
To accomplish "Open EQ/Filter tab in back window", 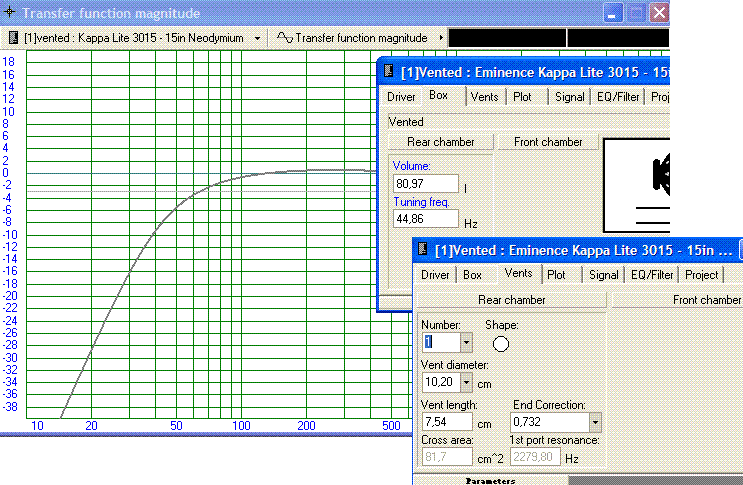I will [618, 97].
